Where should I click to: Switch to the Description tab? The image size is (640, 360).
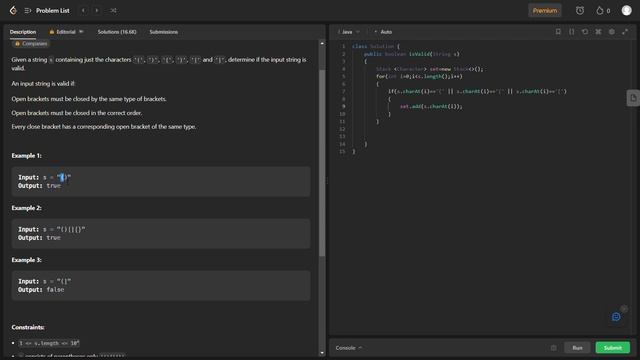(23, 32)
